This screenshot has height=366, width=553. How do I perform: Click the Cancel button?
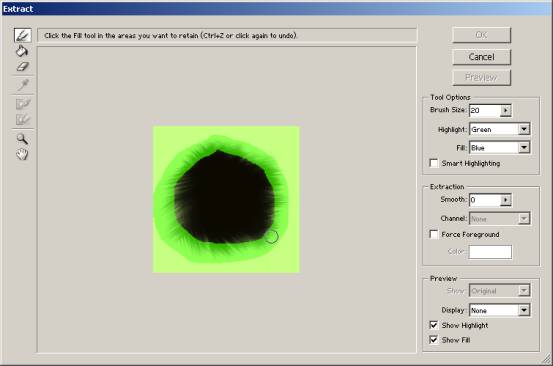[x=481, y=57]
